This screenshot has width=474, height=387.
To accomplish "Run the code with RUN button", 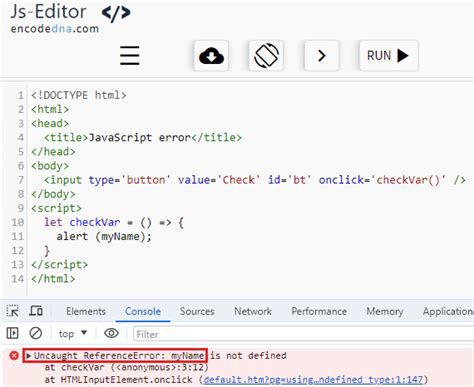I will point(389,56).
